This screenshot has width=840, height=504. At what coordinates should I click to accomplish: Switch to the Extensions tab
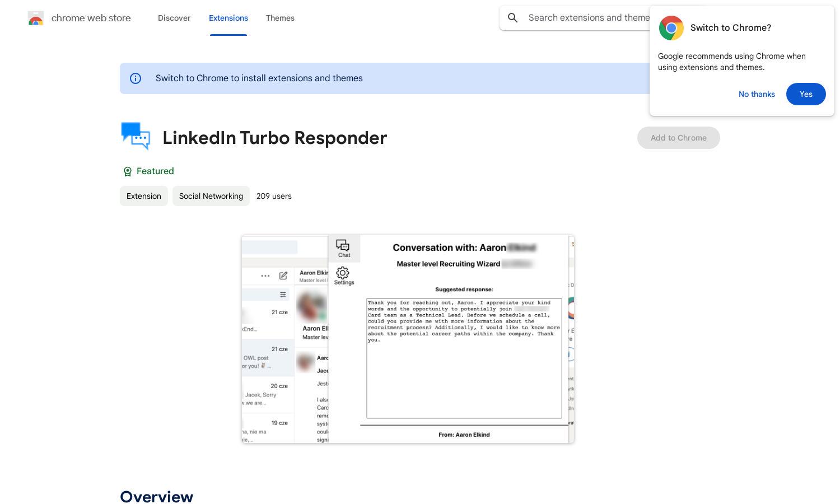pyautogui.click(x=228, y=18)
